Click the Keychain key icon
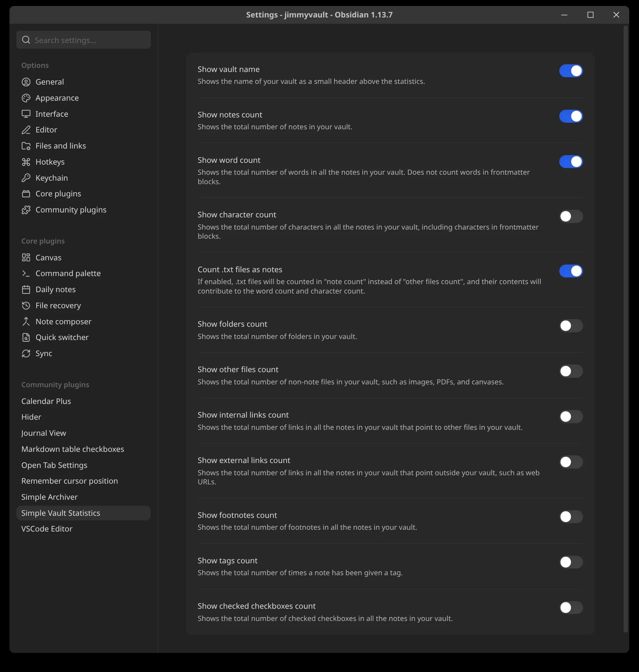Image resolution: width=639 pixels, height=672 pixels. pyautogui.click(x=26, y=178)
